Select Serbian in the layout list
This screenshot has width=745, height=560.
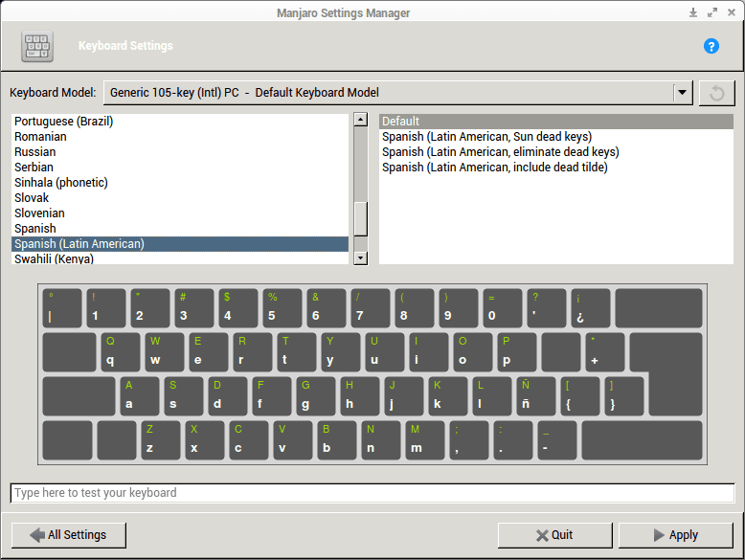[x=180, y=168]
